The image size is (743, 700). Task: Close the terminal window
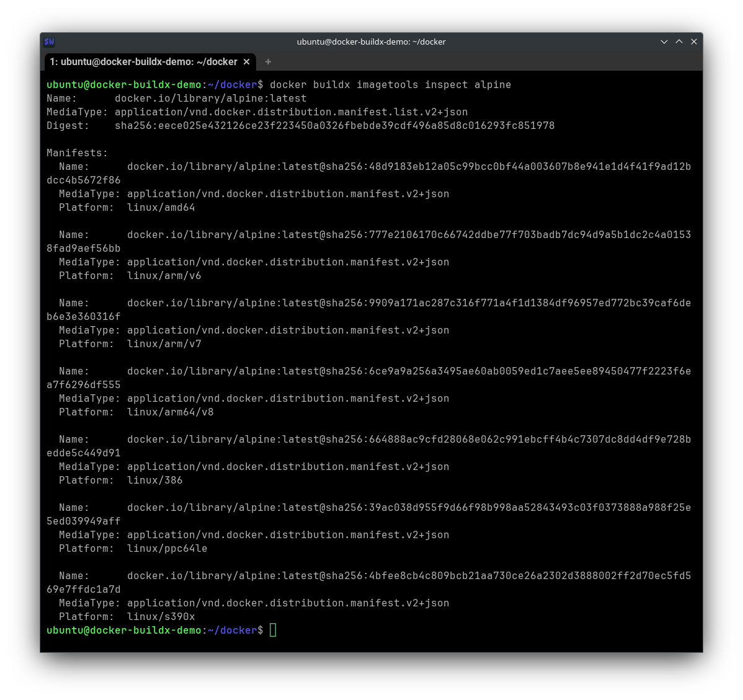pyautogui.click(x=694, y=42)
